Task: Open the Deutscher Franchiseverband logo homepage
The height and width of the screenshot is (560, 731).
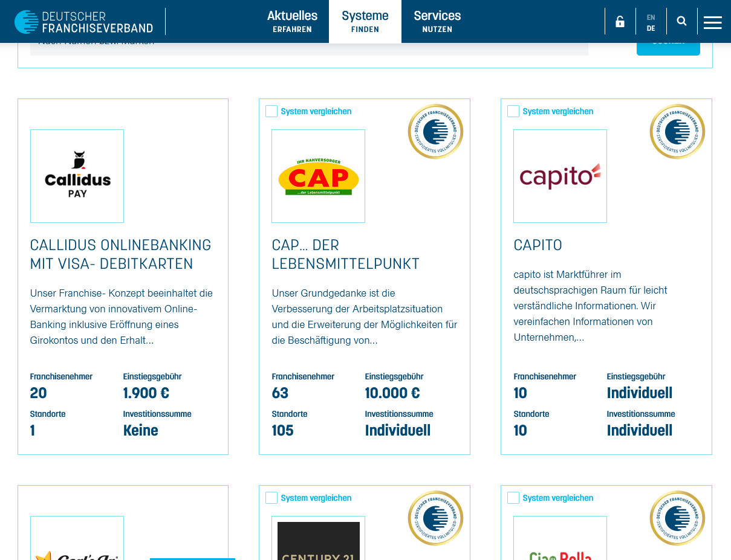Action: (83, 22)
